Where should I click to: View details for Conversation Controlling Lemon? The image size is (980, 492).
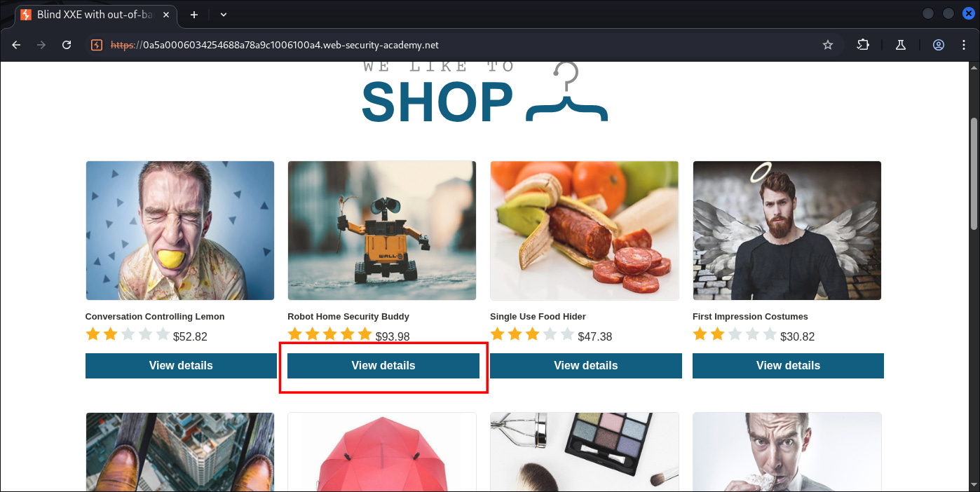pyautogui.click(x=181, y=366)
